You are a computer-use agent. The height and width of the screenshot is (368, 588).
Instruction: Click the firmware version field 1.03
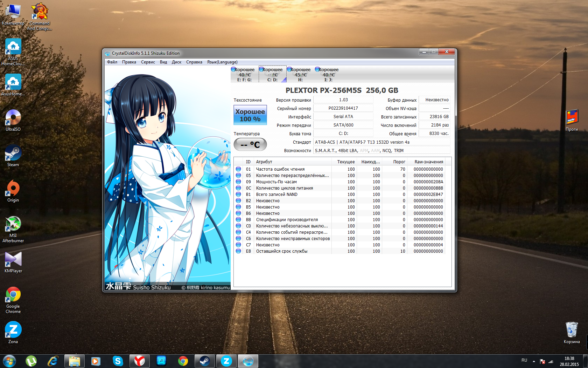click(x=343, y=100)
